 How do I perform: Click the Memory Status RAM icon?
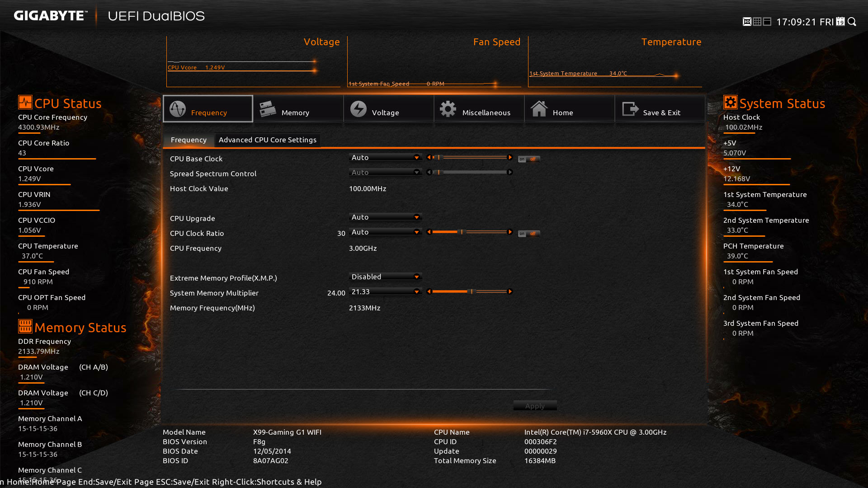pyautogui.click(x=25, y=326)
